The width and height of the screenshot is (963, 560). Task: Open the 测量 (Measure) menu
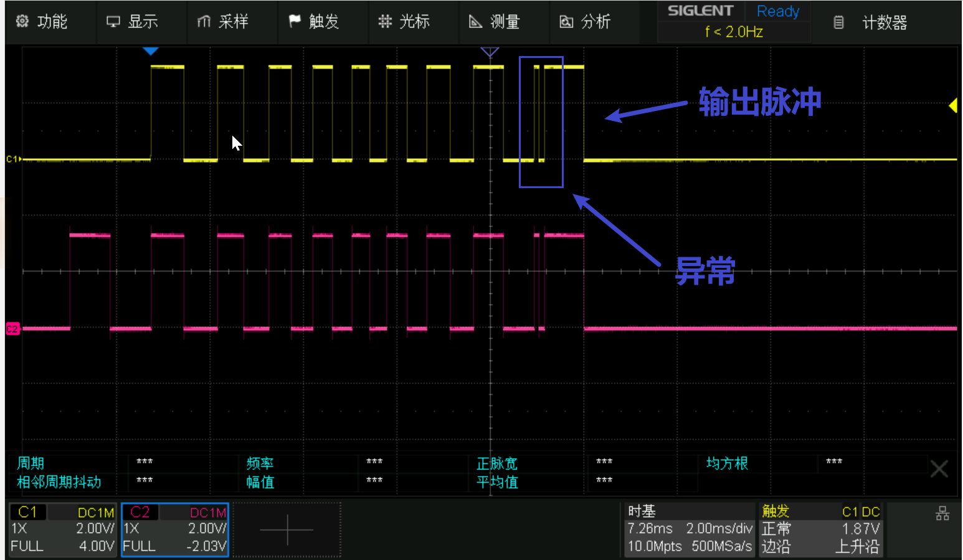(504, 22)
